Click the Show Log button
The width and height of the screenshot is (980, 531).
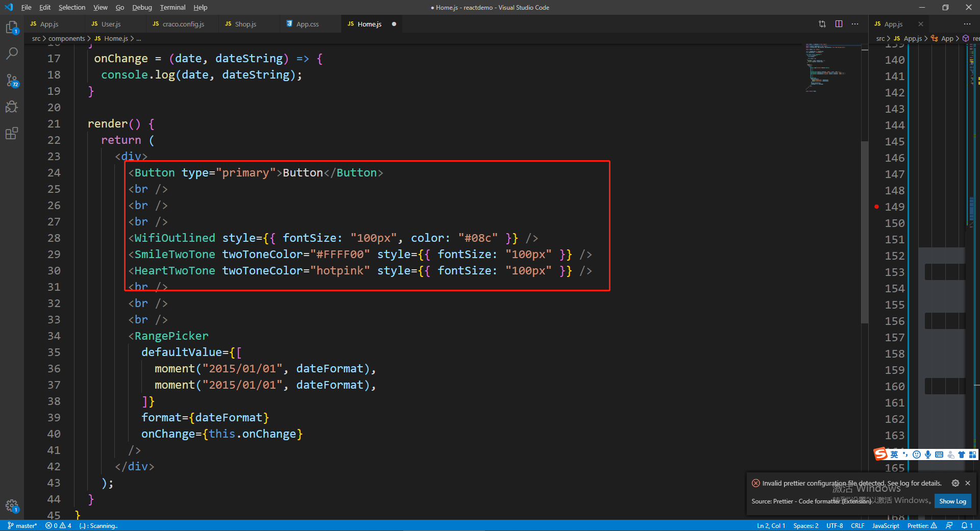click(952, 501)
